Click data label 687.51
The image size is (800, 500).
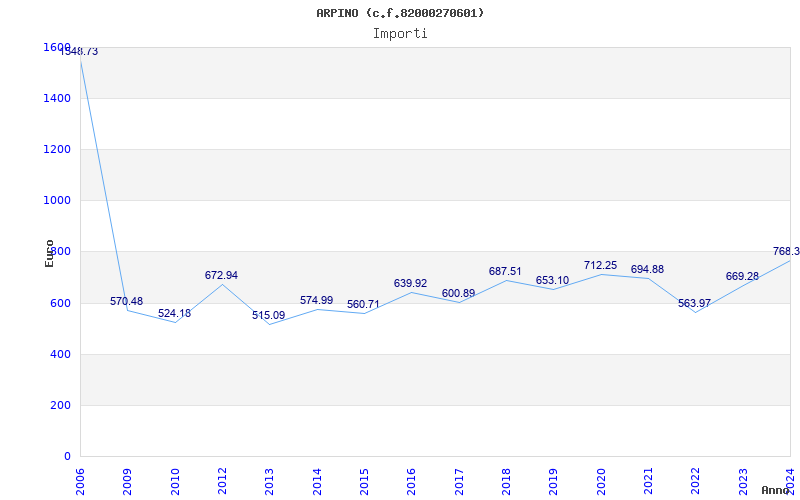coord(505,271)
